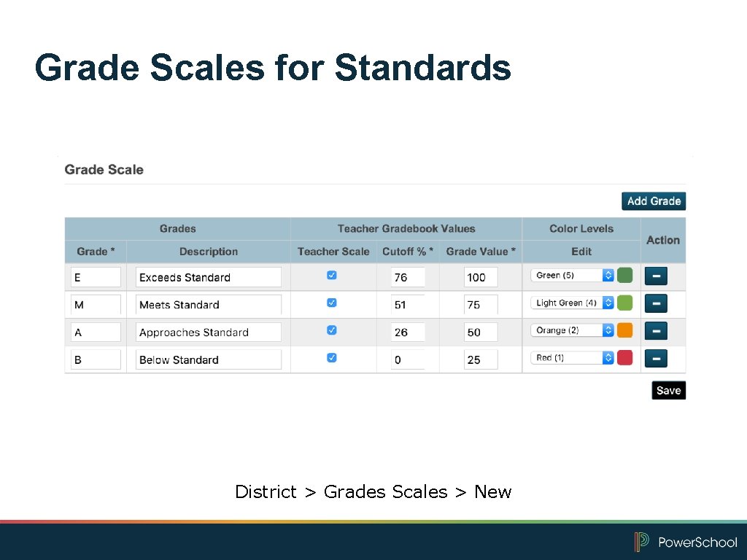Click the green swatch for Exceeds Standard
747x560 pixels.
coord(624,275)
